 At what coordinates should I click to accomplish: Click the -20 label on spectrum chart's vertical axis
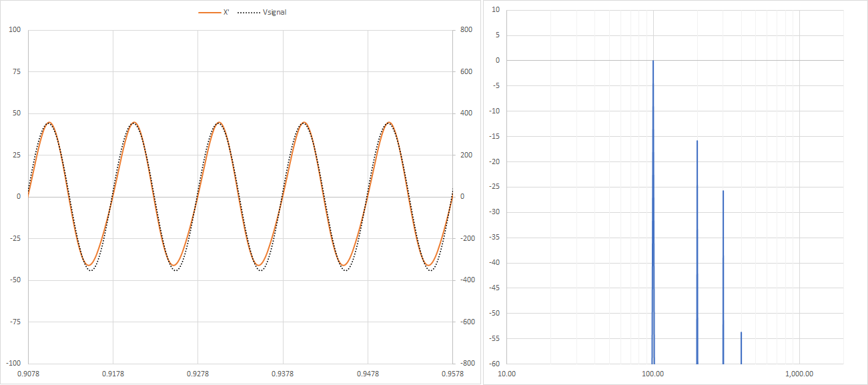(x=496, y=161)
